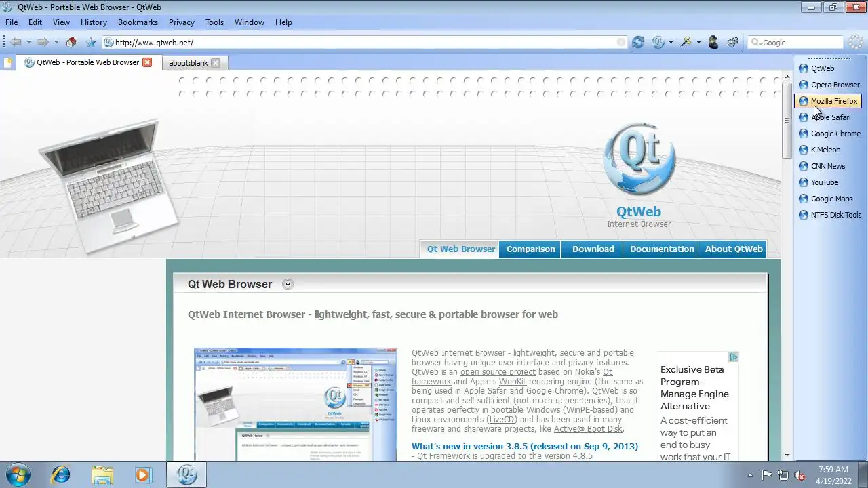Reload the page with the refresh icon
This screenshot has width=868, height=488.
(x=638, y=42)
